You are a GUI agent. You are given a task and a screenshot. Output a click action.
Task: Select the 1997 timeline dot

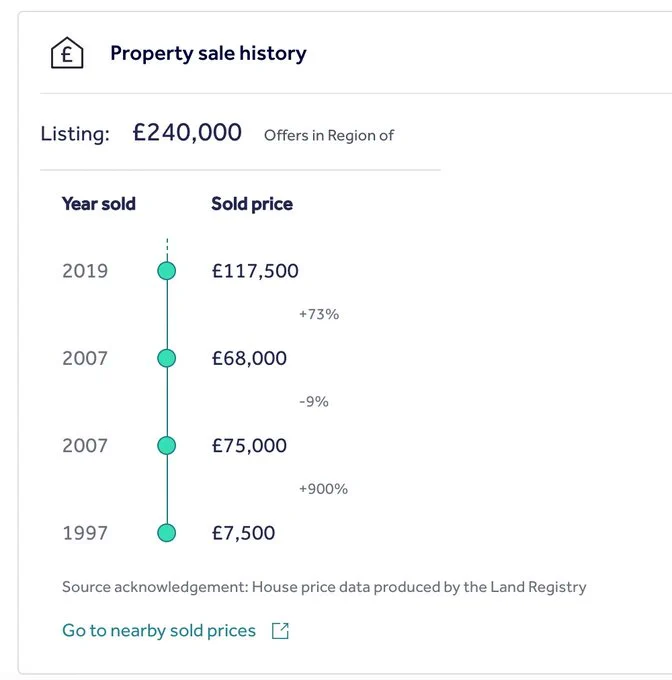166,533
